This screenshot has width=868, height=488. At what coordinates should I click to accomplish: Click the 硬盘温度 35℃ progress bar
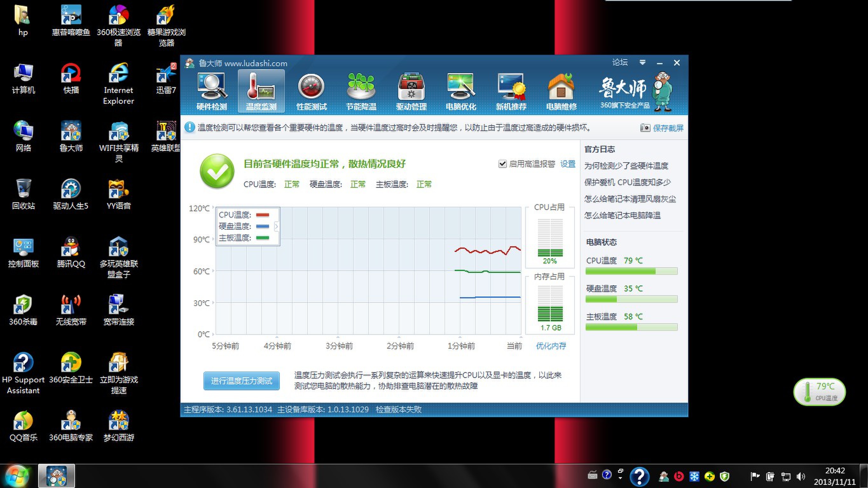coord(631,299)
